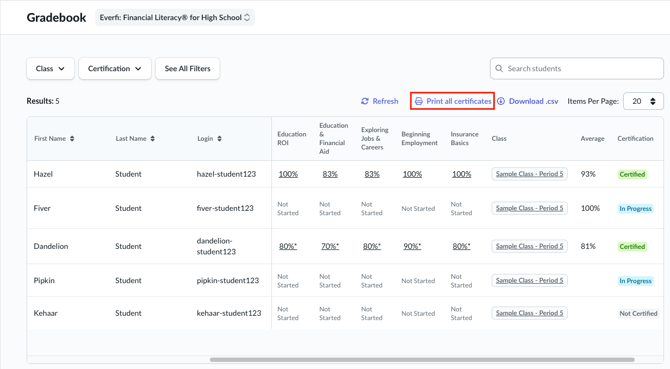Sort by Last Name arrows icon
The height and width of the screenshot is (369, 670).
pos(153,138)
